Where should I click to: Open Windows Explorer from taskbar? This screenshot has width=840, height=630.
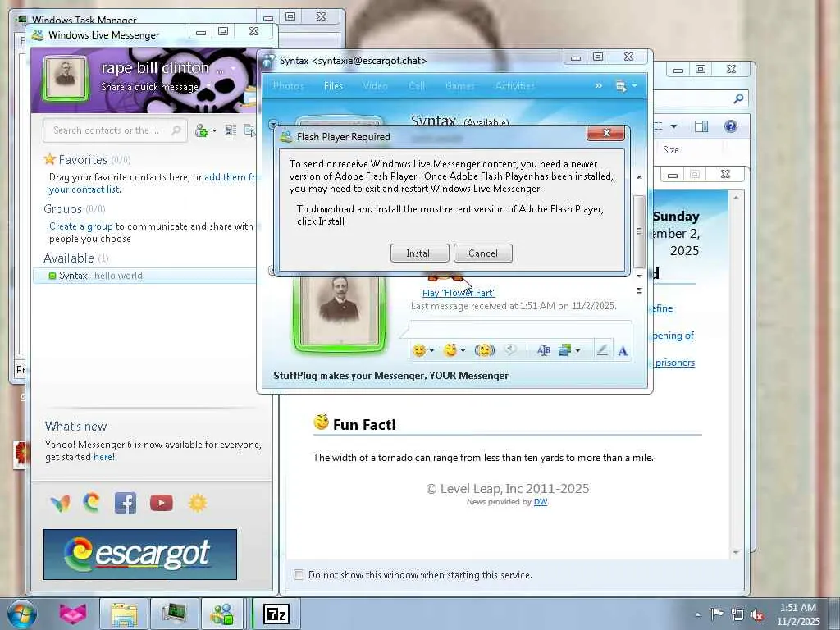tap(124, 614)
